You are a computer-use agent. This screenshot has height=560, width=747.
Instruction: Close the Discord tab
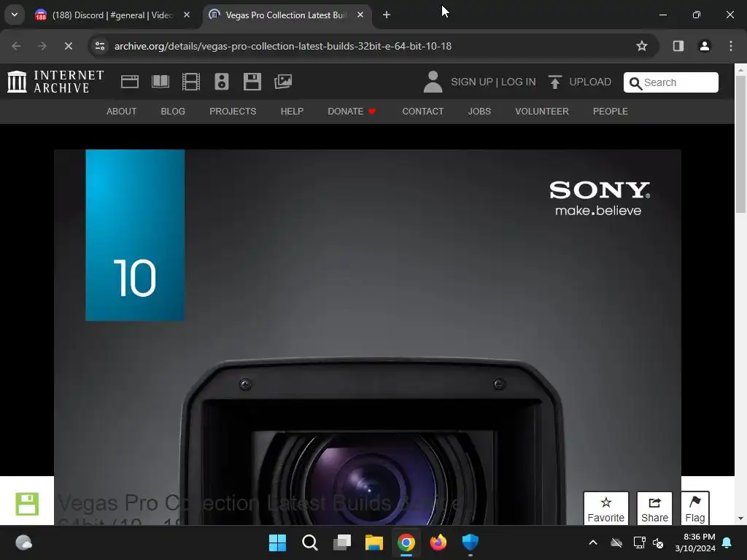click(187, 15)
